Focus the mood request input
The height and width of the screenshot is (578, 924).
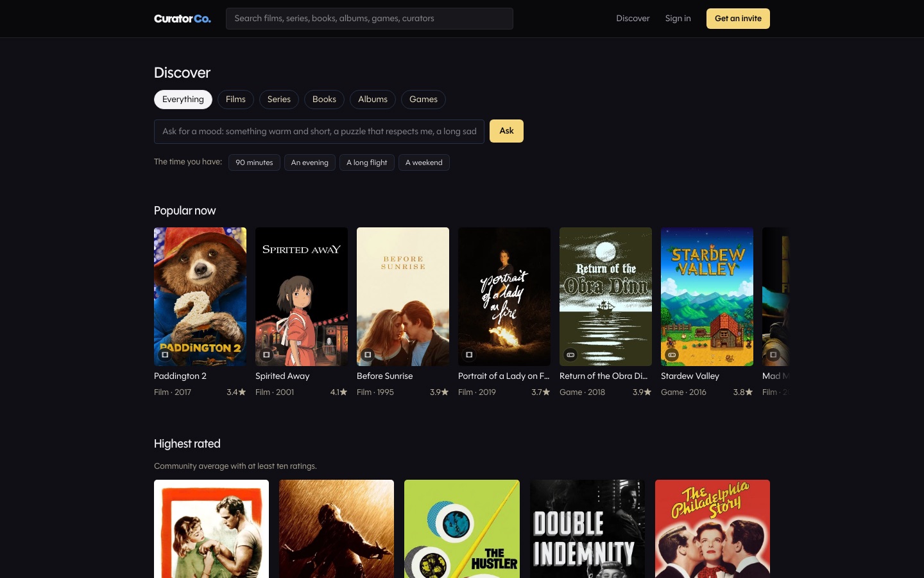click(319, 132)
